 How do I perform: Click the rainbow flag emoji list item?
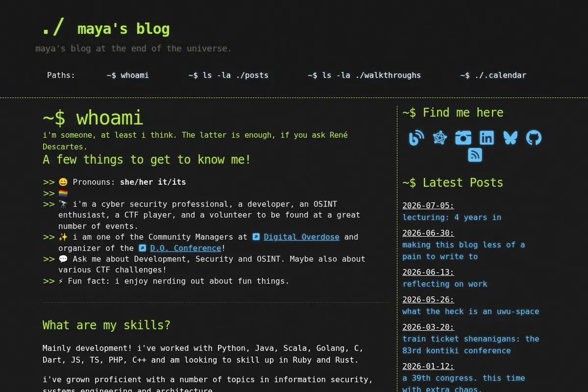coord(63,193)
